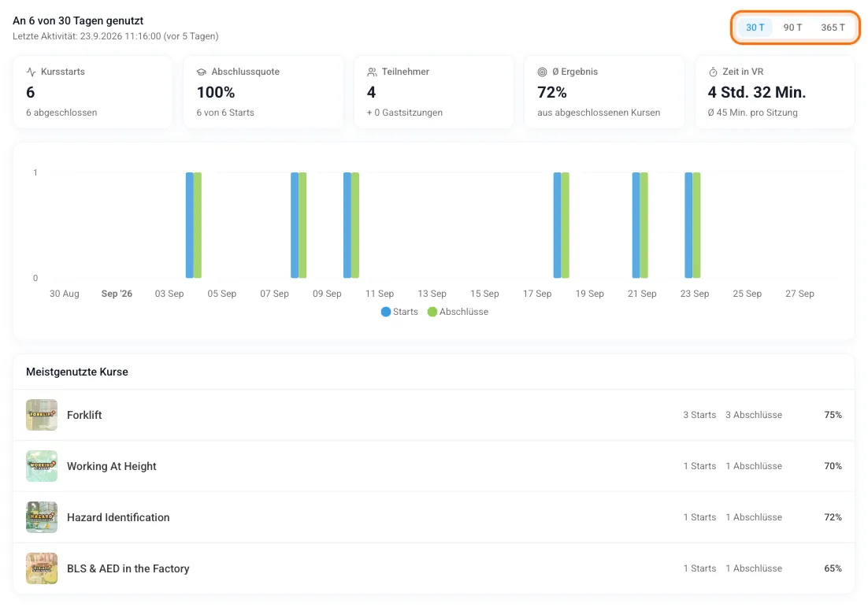Click 'Ø 45 Min. pro Sitzung' text
The height and width of the screenshot is (607, 868).
pos(753,113)
